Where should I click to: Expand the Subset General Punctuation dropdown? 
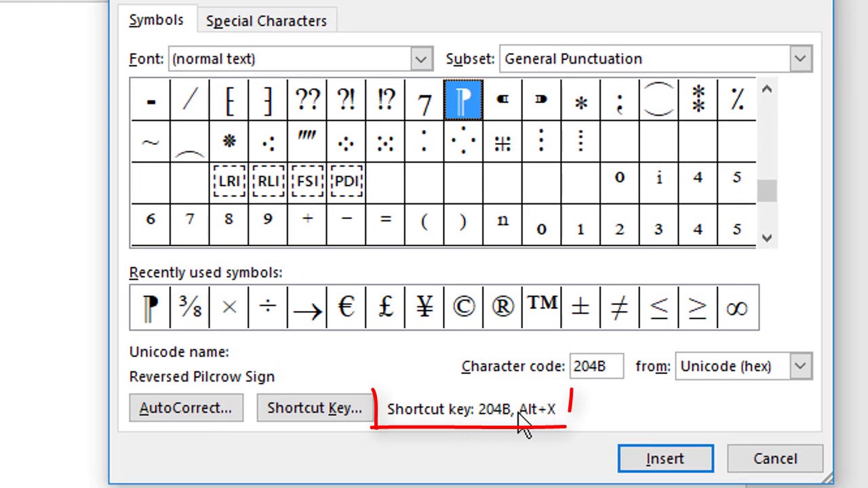tap(800, 59)
